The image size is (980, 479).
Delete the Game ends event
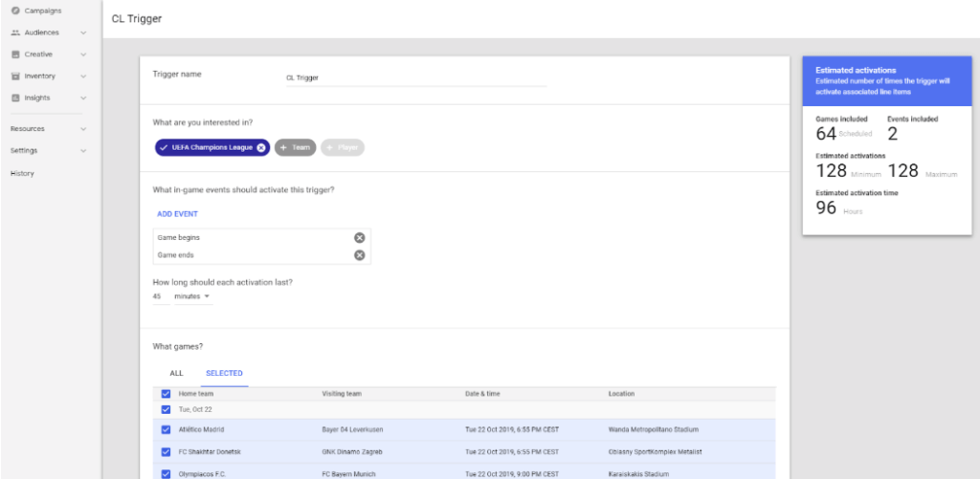click(x=359, y=255)
